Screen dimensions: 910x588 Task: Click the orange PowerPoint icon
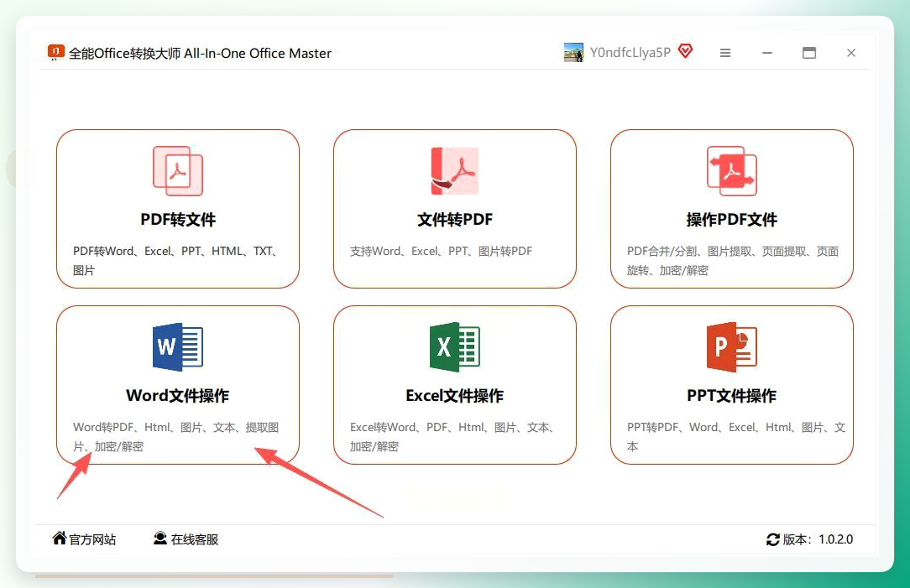click(732, 346)
